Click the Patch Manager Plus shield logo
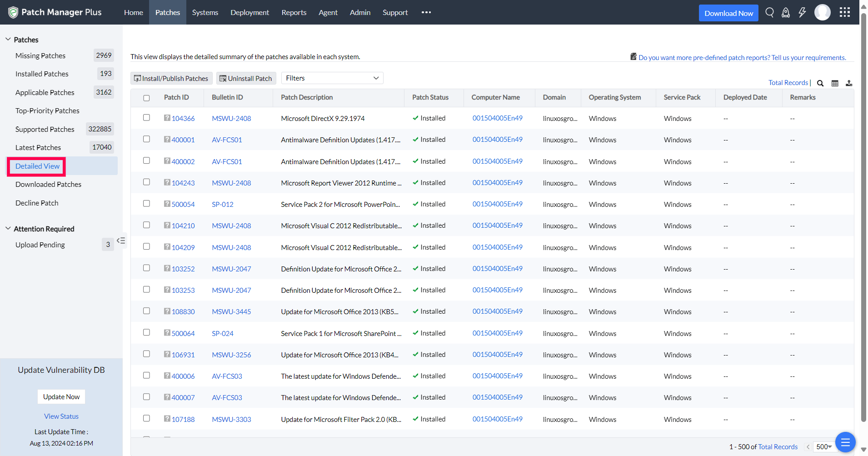The width and height of the screenshot is (868, 456). click(13, 12)
